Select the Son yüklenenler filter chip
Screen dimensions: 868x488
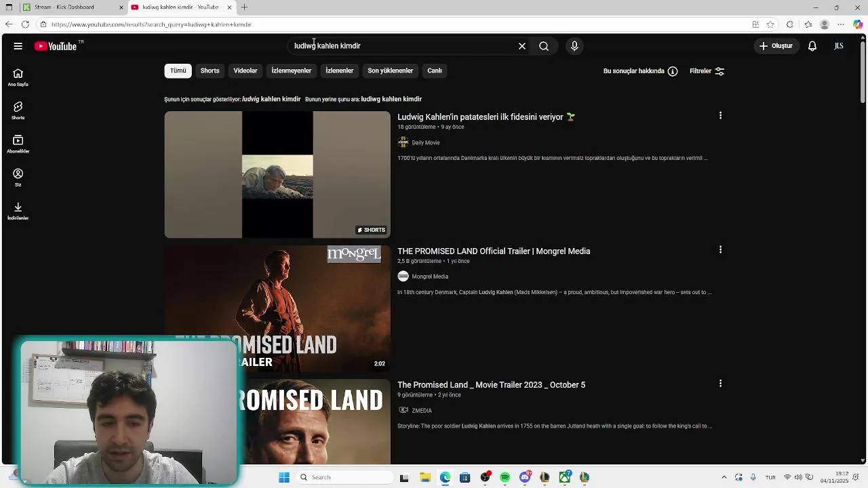390,70
